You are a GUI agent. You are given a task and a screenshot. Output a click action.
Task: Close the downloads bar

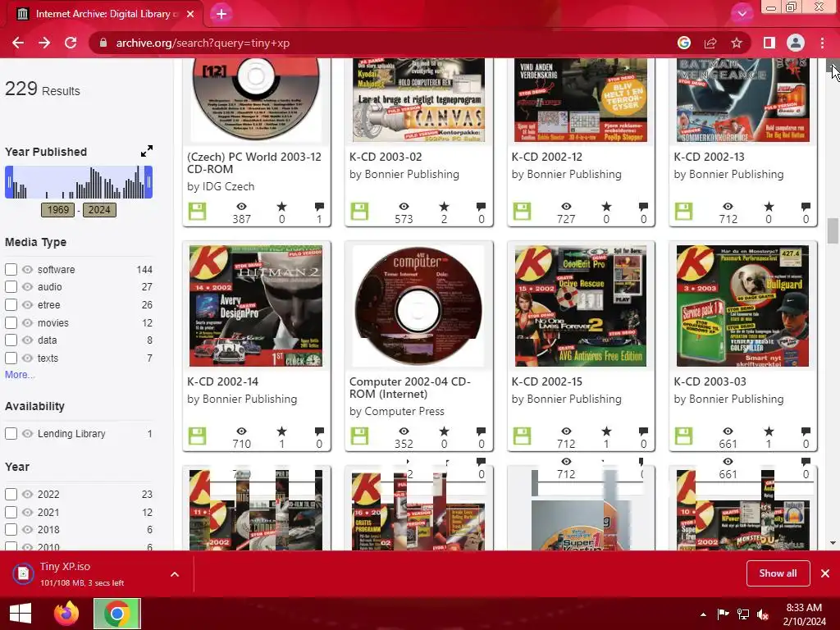point(825,573)
